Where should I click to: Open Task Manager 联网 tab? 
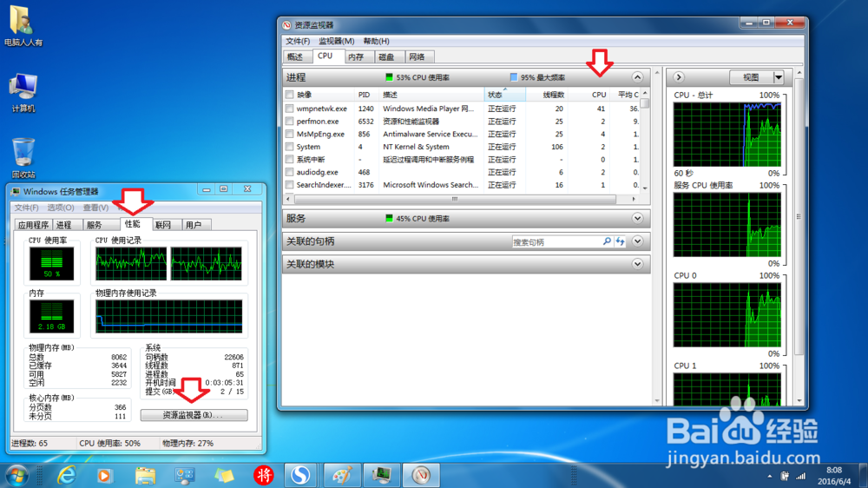(165, 225)
